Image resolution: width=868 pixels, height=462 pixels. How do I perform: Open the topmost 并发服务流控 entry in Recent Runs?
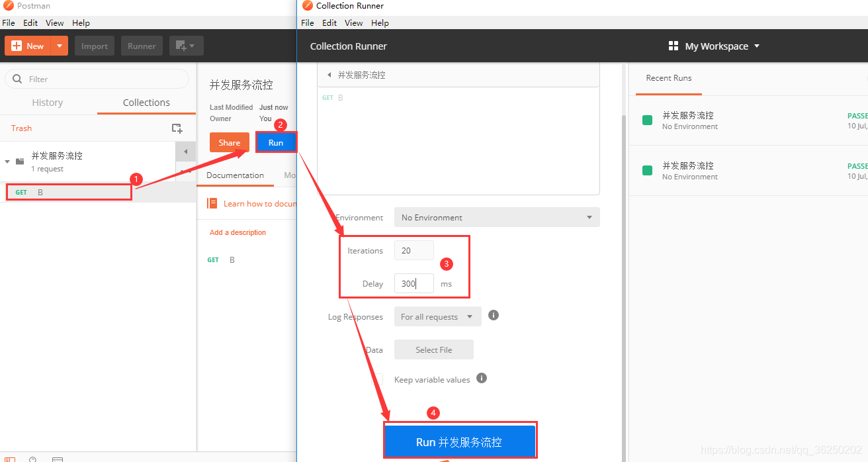click(748, 120)
